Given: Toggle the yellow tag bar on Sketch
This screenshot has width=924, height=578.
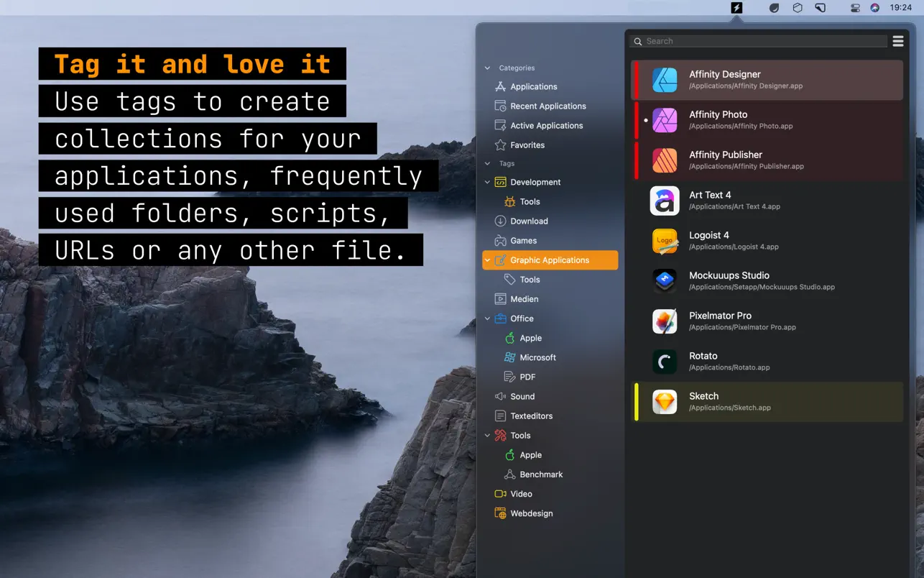Looking at the screenshot, I should (635, 402).
